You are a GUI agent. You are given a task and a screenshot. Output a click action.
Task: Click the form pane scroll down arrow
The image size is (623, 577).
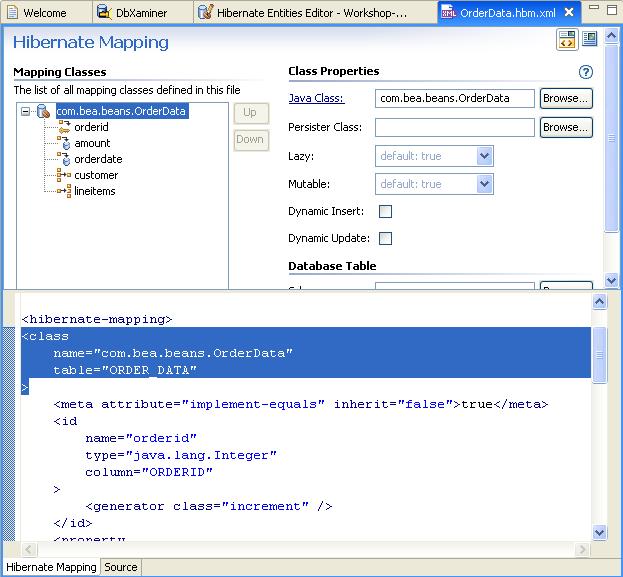pyautogui.click(x=611, y=280)
